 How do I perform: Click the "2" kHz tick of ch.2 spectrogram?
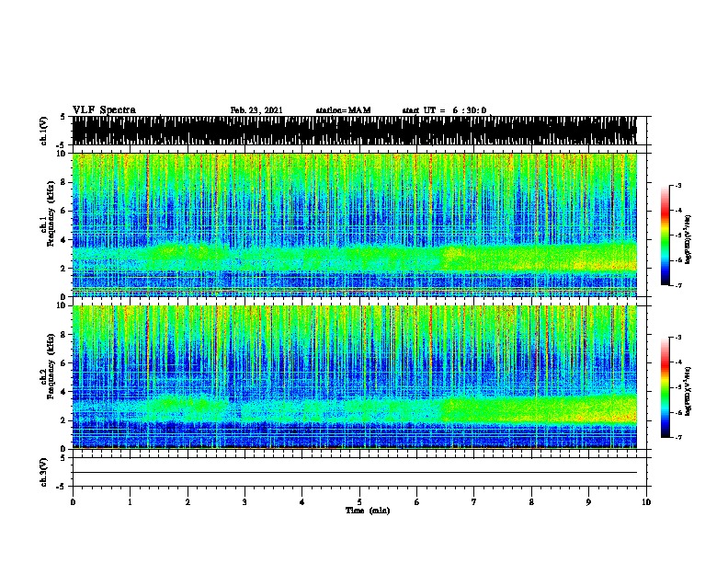point(64,420)
